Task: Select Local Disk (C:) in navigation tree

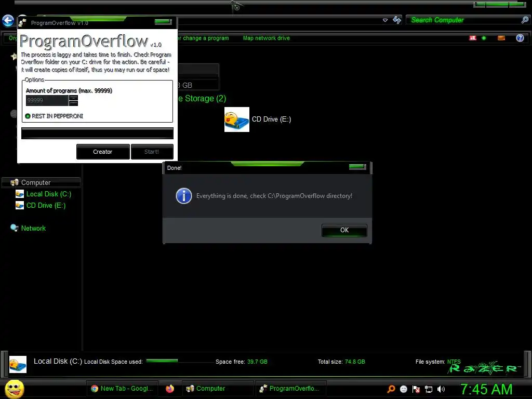Action: [48, 194]
